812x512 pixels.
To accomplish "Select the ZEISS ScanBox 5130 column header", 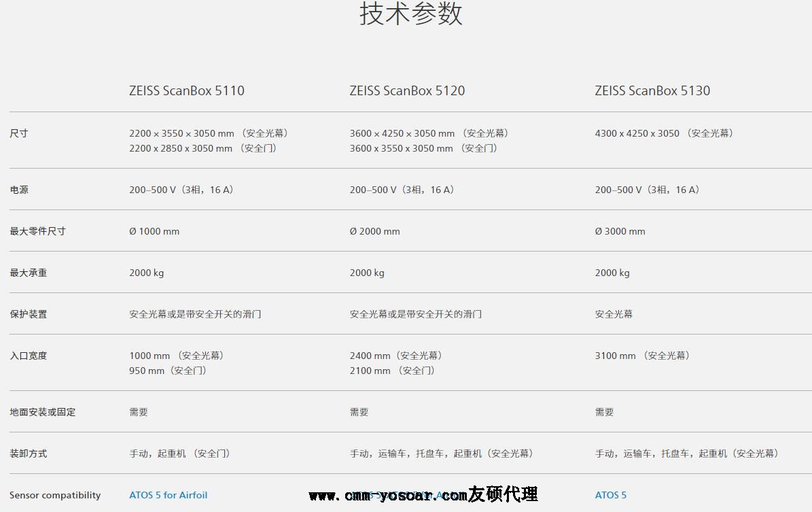I will coord(652,90).
